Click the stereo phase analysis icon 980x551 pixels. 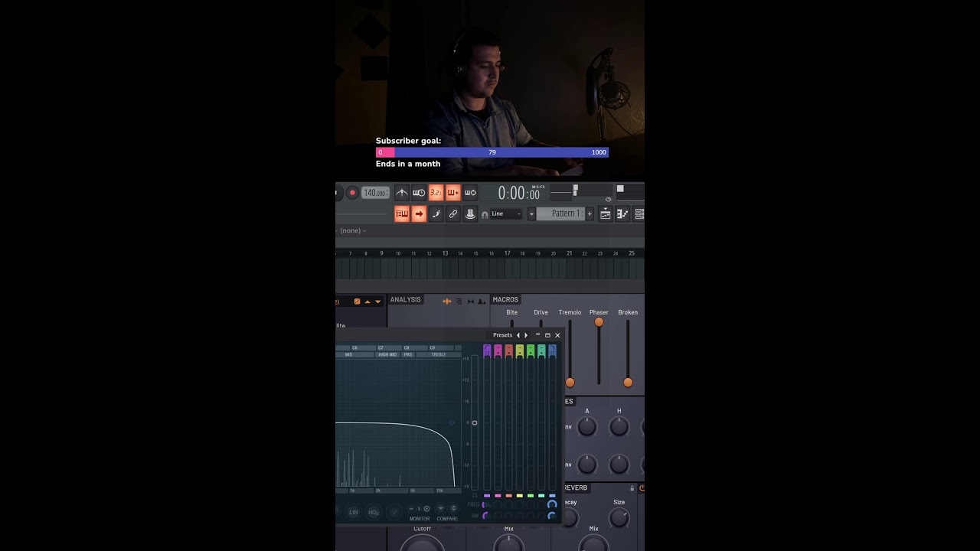pos(471,302)
